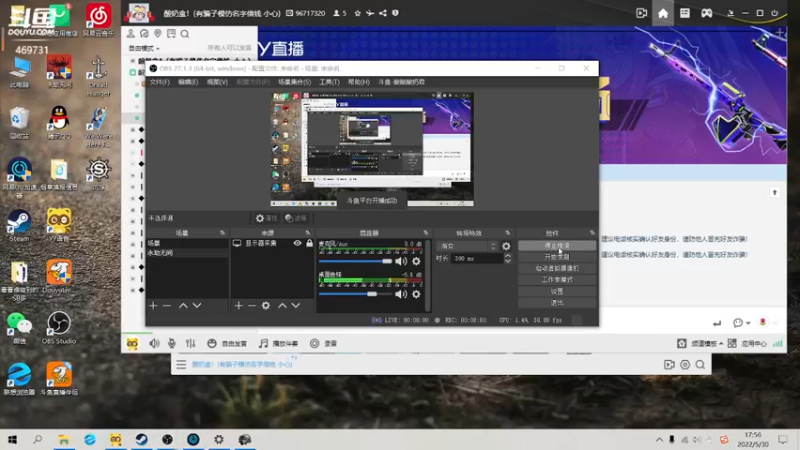Click the favorite star in YY channel header
Viewport: 800px width, 450px height.
[358, 13]
